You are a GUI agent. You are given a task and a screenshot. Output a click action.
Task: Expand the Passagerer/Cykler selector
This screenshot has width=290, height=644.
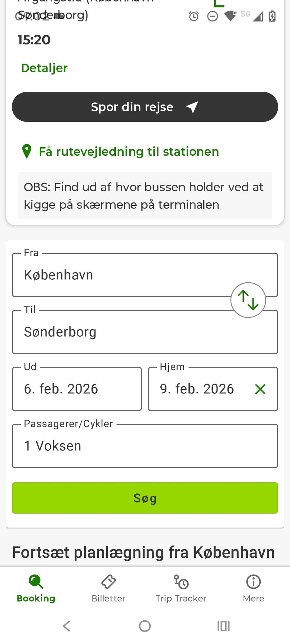(145, 446)
